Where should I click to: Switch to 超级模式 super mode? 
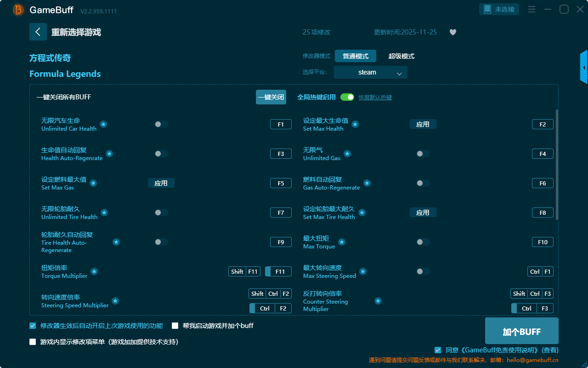[401, 56]
